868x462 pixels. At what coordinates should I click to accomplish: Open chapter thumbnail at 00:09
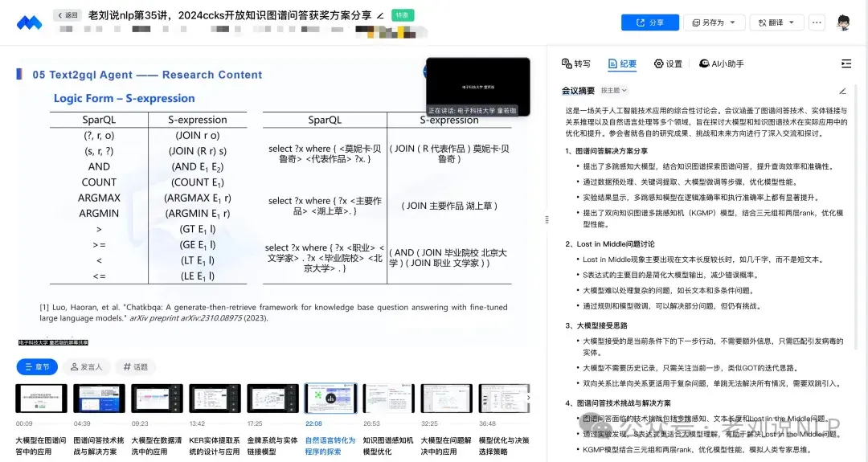42,399
